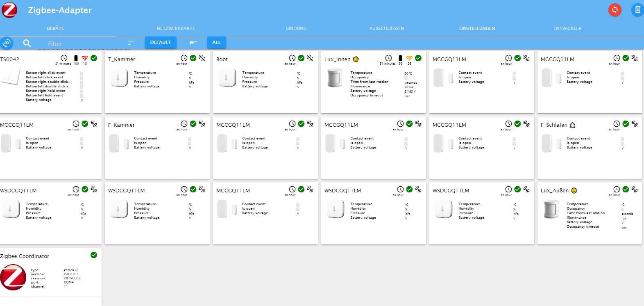Select the Einstellungen tab
Viewport: 644px width, 306px height.
[477, 28]
